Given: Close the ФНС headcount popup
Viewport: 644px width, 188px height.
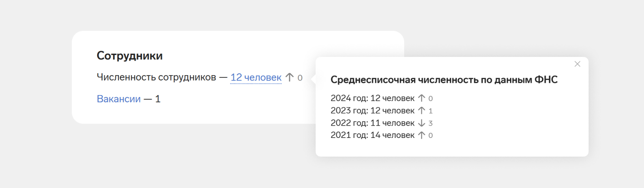Looking at the screenshot, I should [577, 64].
